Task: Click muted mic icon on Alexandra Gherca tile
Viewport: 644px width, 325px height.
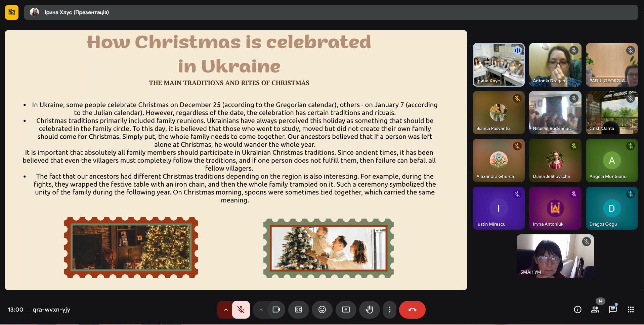Action: tap(517, 146)
